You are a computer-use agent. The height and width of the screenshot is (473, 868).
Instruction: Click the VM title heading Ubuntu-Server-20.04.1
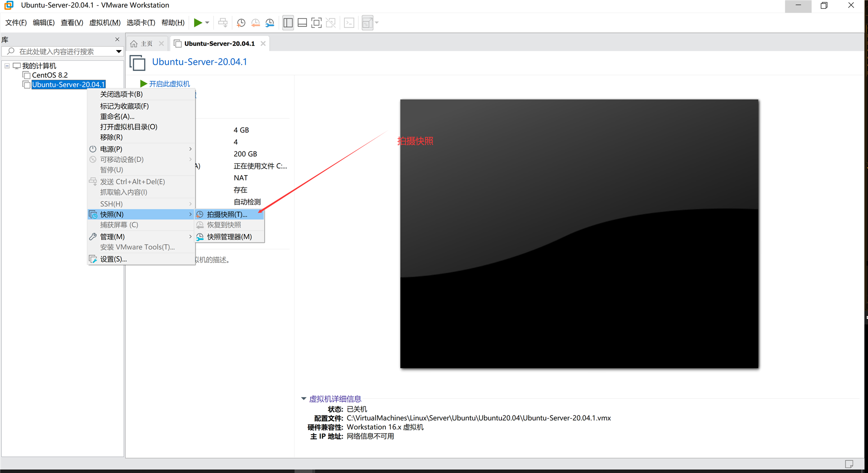pyautogui.click(x=199, y=62)
